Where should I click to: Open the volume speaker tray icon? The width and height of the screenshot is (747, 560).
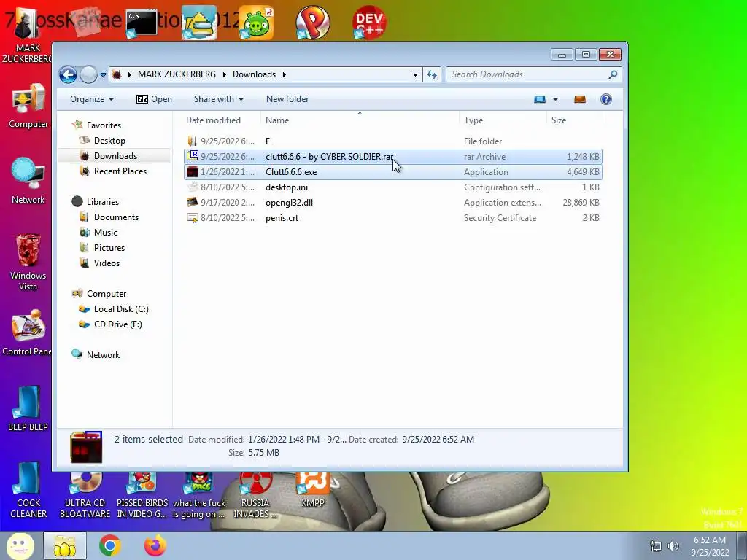(673, 546)
